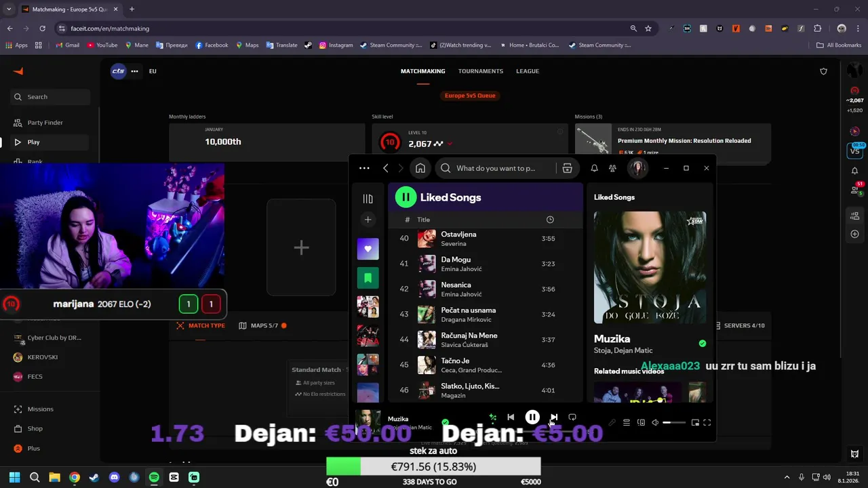Pause Liked Songs with green header button
The image size is (868, 488).
406,197
